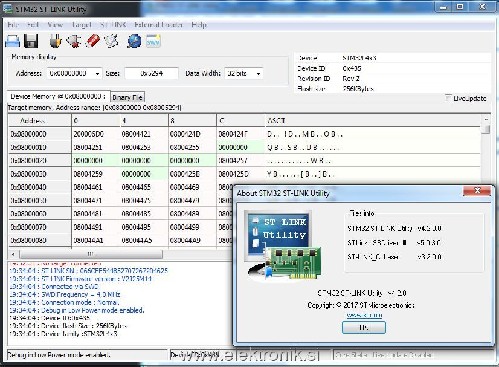499x367 pixels.
Task: Open the Edit menu
Action: tap(33, 25)
